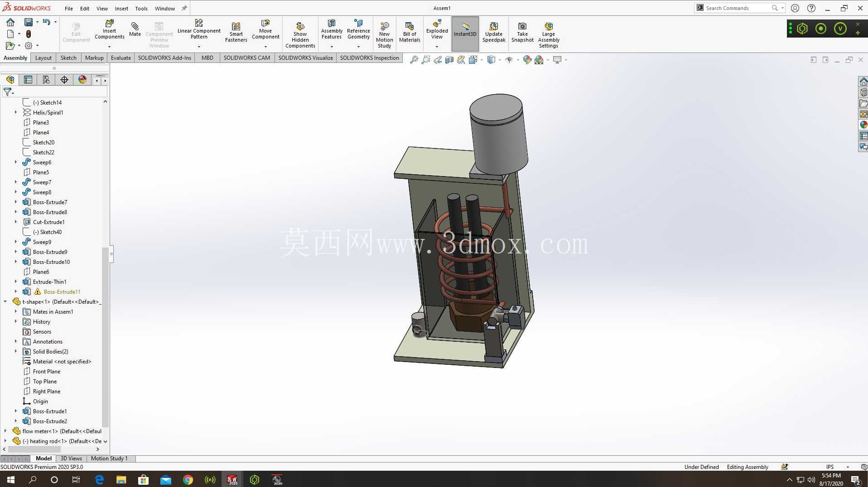
Task: Open DisplayManager color ball tab
Action: click(82, 80)
